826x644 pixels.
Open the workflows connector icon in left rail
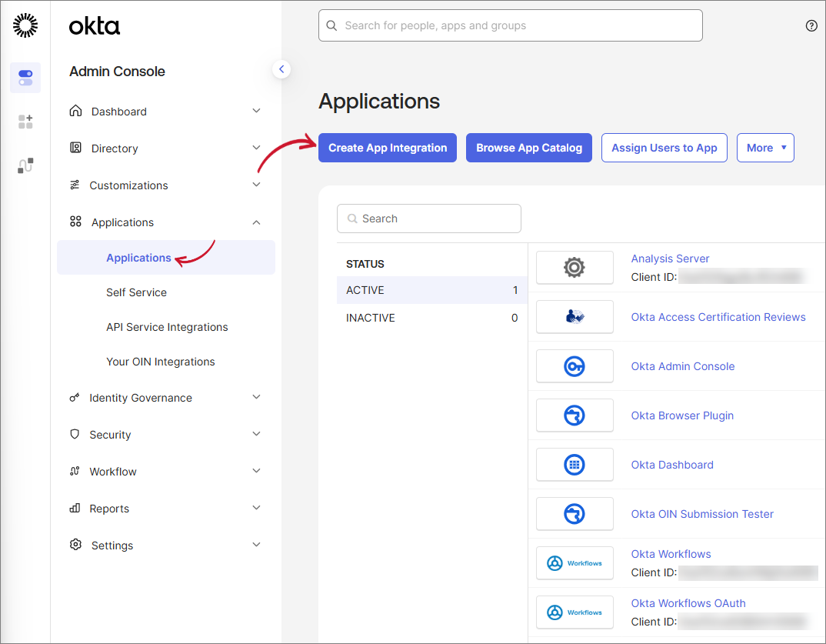(25, 165)
